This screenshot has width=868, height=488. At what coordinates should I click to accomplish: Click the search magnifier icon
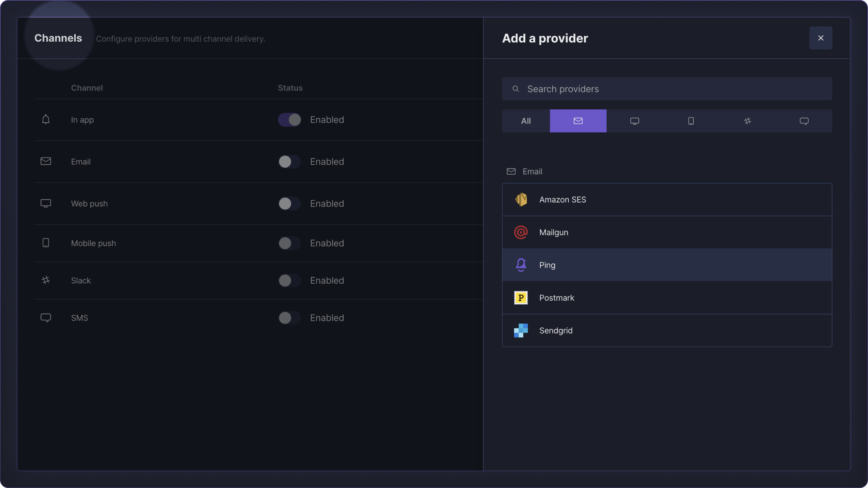tap(515, 89)
